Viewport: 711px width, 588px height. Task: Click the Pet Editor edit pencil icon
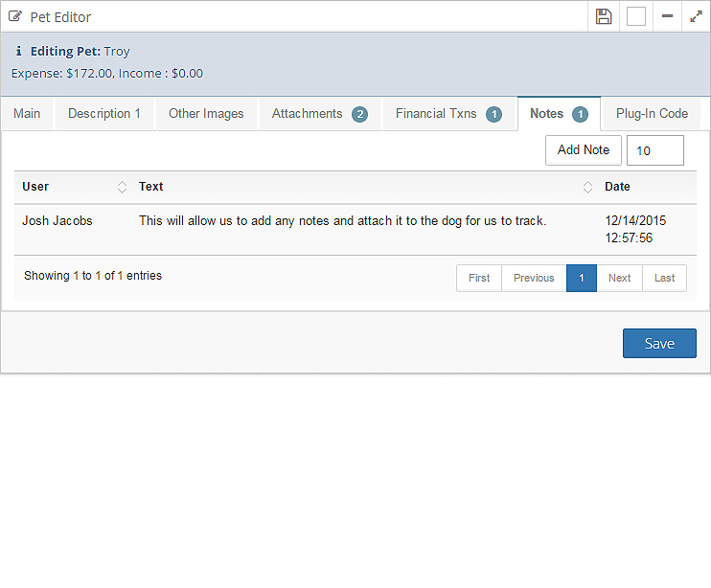point(15,17)
